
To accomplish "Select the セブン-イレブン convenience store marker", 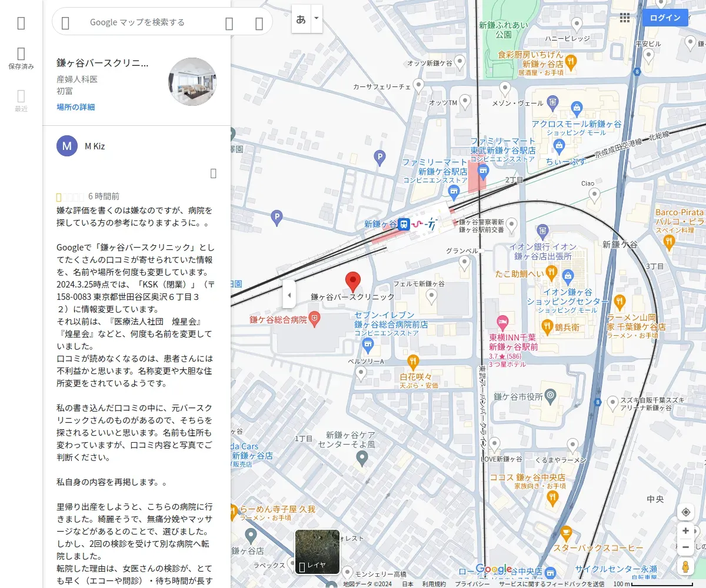I will [x=368, y=344].
